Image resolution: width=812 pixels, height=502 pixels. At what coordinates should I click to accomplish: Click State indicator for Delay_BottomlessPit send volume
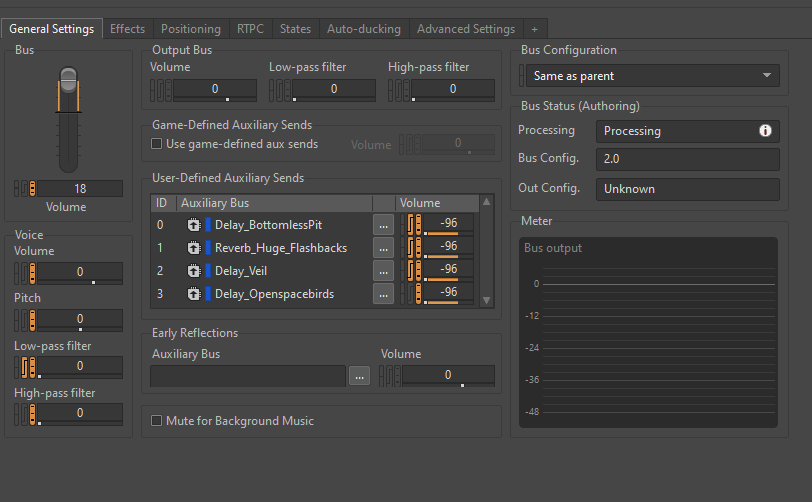coord(411,225)
